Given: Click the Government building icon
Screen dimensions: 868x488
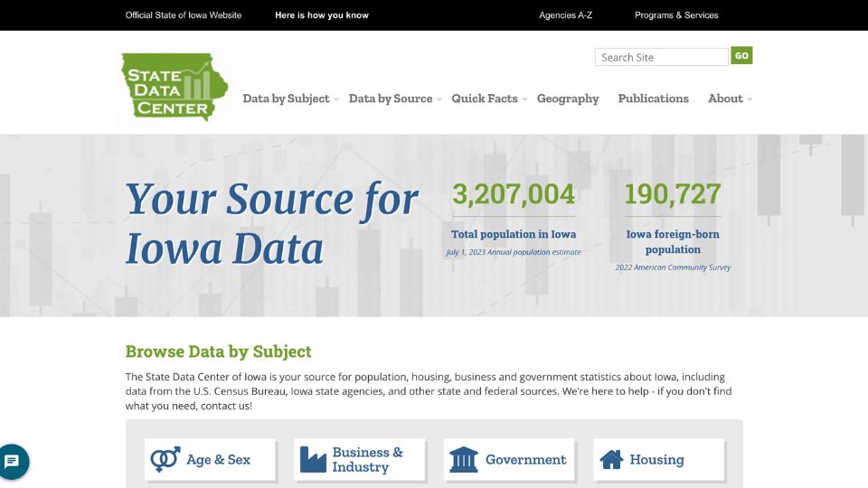Looking at the screenshot, I should [x=464, y=460].
